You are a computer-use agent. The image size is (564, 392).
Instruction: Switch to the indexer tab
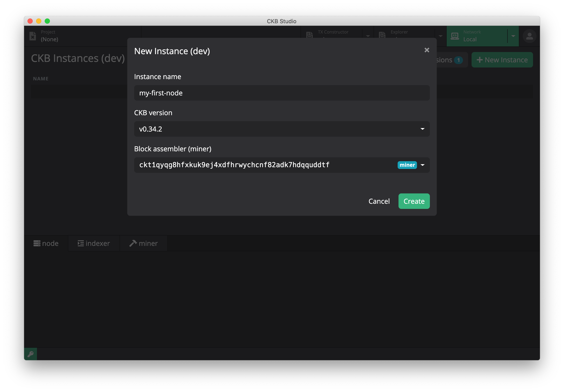(x=94, y=243)
